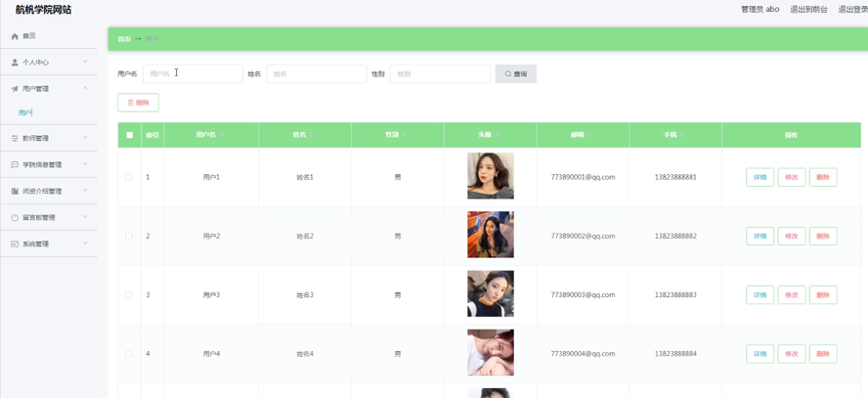Click the person icon for 个人中心
868x398 pixels.
coord(15,63)
